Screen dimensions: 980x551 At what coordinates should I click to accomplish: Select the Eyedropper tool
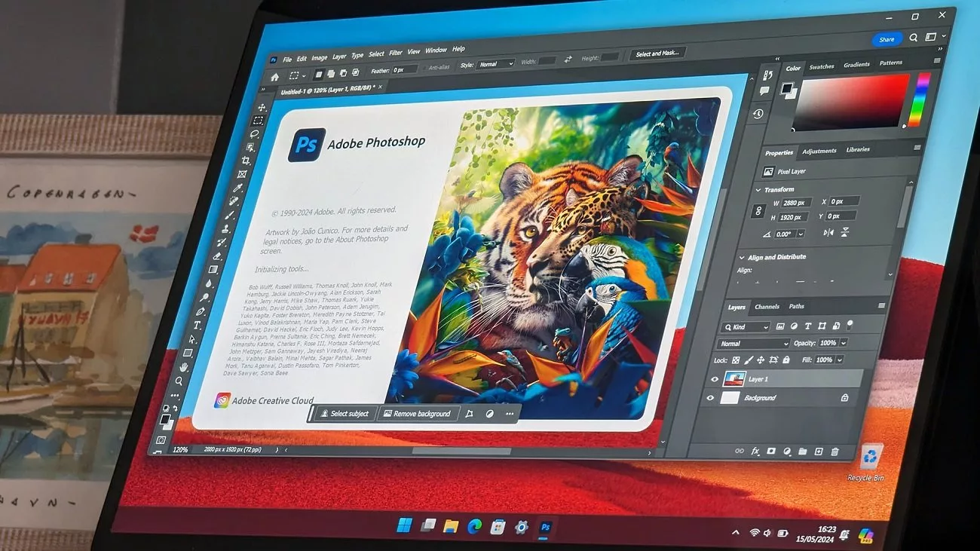coord(238,188)
